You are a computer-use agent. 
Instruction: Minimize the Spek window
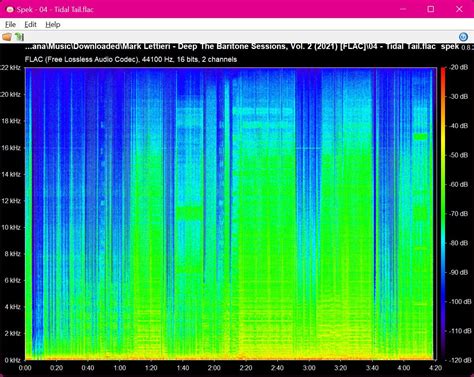point(403,9)
